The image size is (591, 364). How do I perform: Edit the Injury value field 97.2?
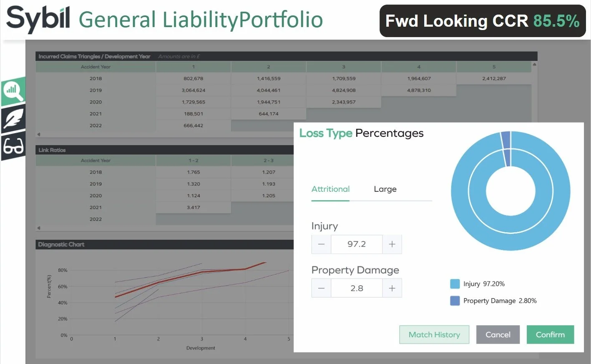357,244
